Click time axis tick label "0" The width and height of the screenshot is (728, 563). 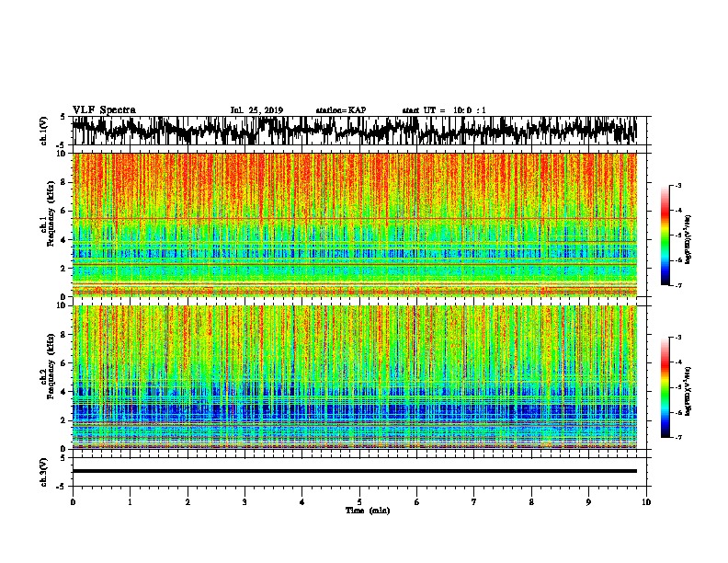(x=73, y=502)
